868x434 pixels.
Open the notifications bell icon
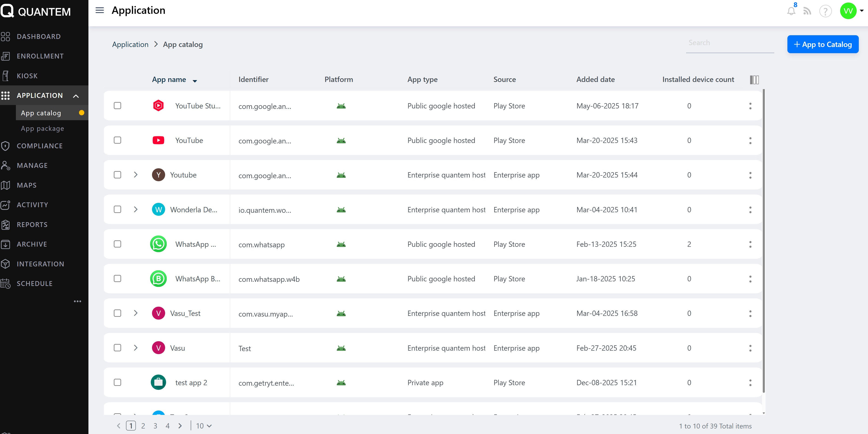(791, 11)
